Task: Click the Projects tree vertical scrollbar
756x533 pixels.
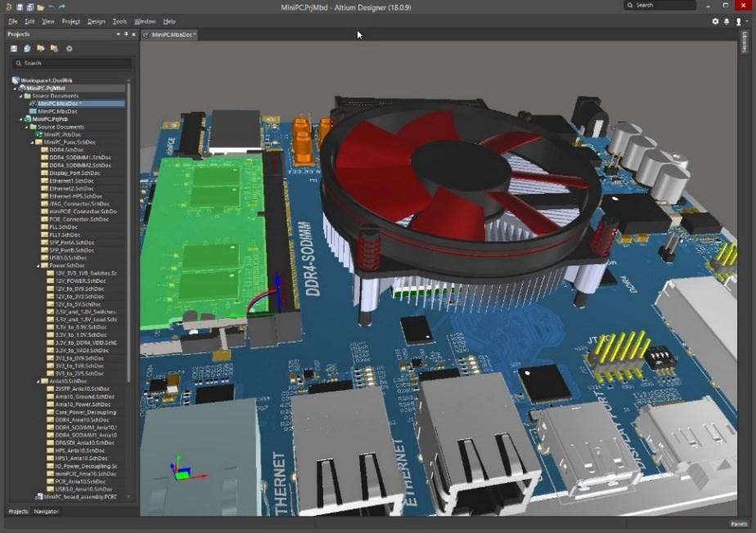Action: (x=128, y=231)
